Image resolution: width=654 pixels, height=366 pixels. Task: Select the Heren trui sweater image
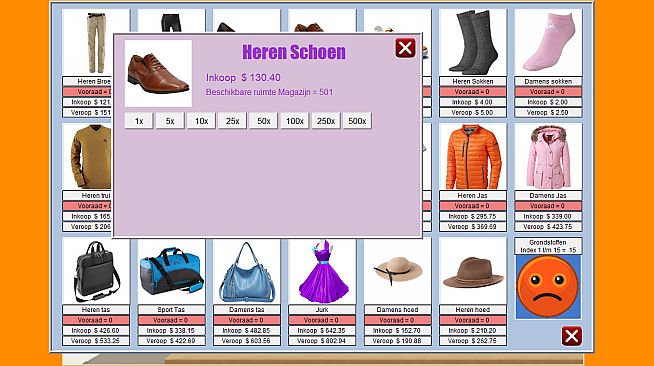[88, 156]
